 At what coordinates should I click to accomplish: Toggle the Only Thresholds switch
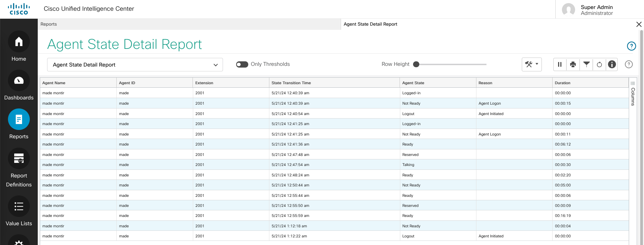click(x=242, y=64)
